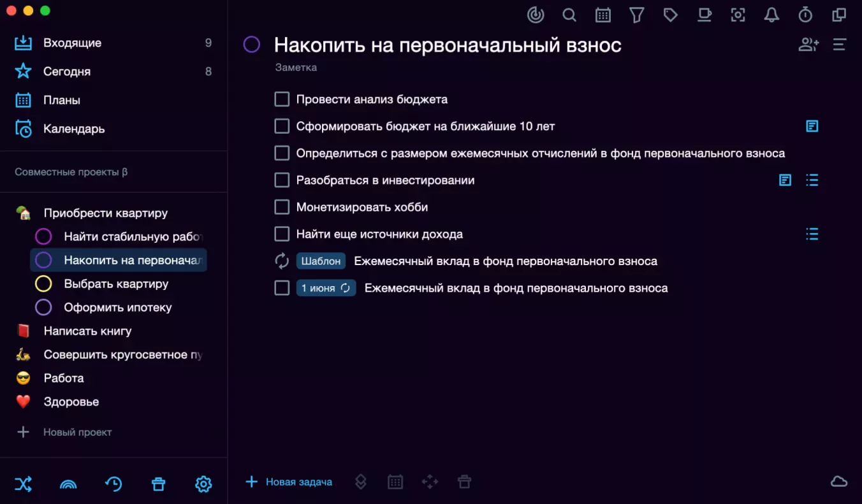Click the priority layers icon in bottom toolbar
The width and height of the screenshot is (862, 504).
click(x=361, y=482)
